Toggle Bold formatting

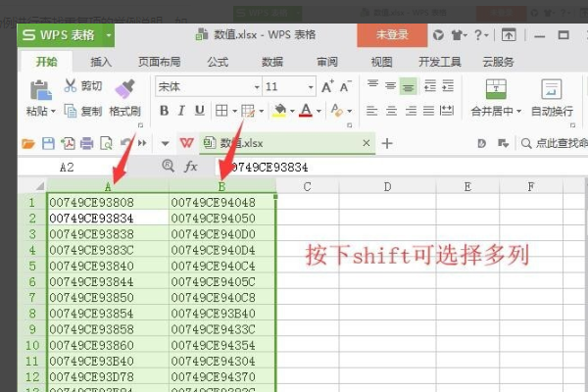164,111
